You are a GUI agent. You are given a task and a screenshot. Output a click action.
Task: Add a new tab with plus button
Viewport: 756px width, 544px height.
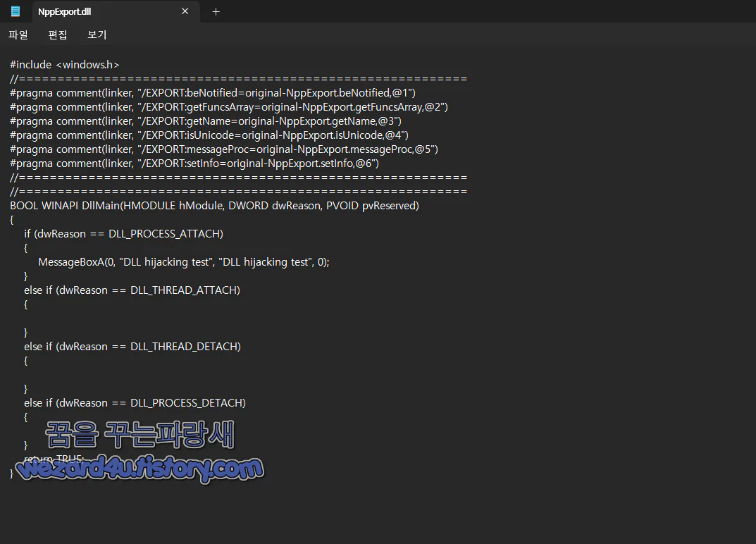(x=216, y=11)
